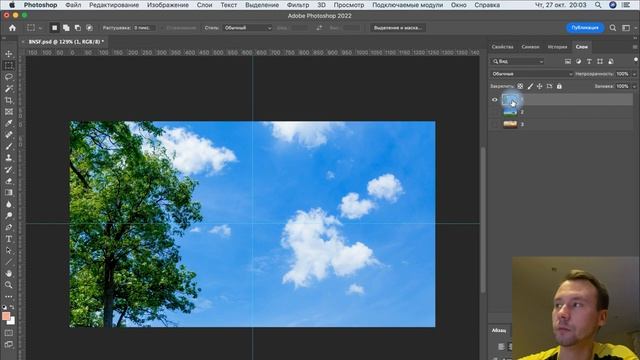Click the Выделение и маска button
640x360 pixels.
[398, 28]
